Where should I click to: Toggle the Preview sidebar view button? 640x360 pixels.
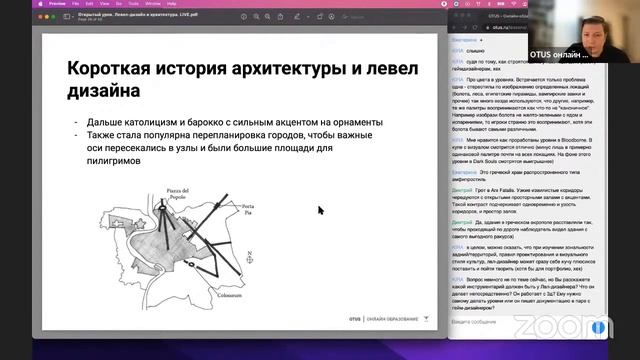[x=67, y=17]
